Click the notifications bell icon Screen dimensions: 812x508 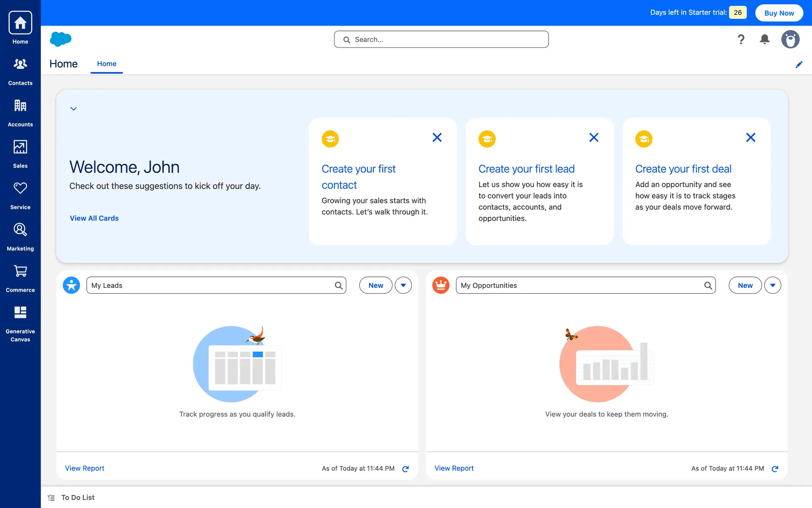[764, 39]
